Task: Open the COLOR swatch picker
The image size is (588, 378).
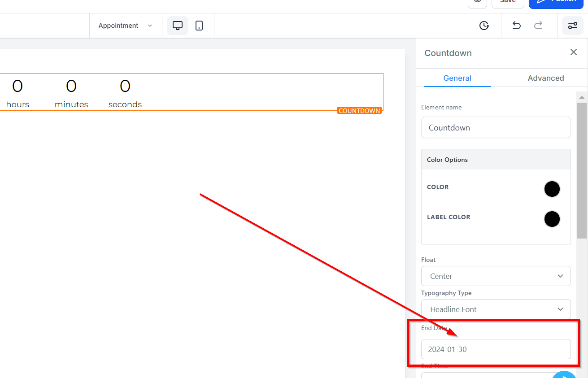Action: (x=552, y=189)
